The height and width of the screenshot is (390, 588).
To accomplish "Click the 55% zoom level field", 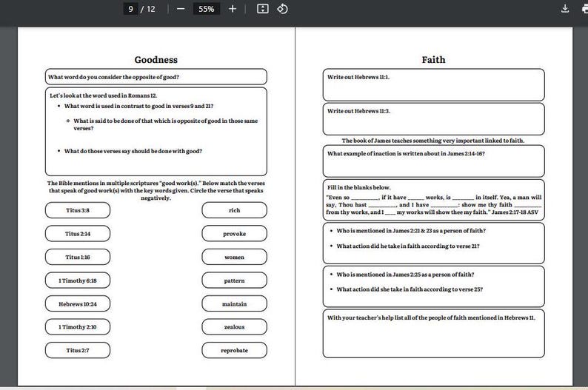I will (x=207, y=9).
